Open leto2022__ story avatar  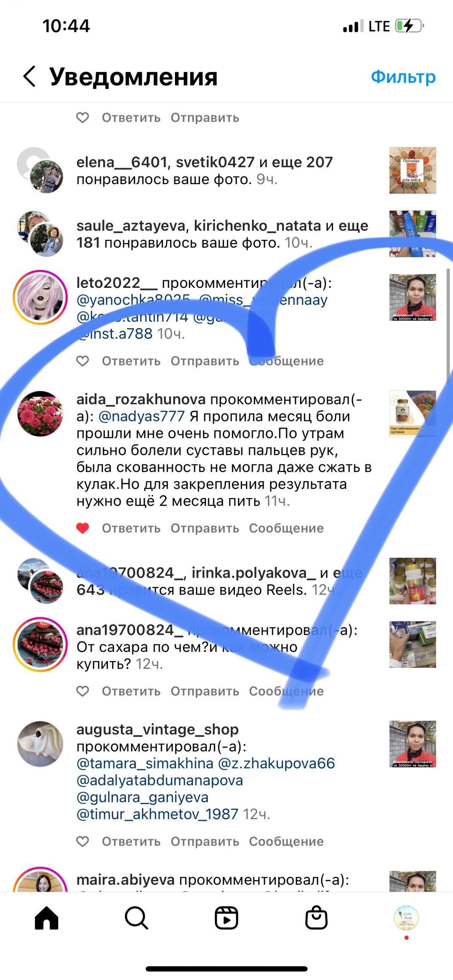[x=40, y=297]
